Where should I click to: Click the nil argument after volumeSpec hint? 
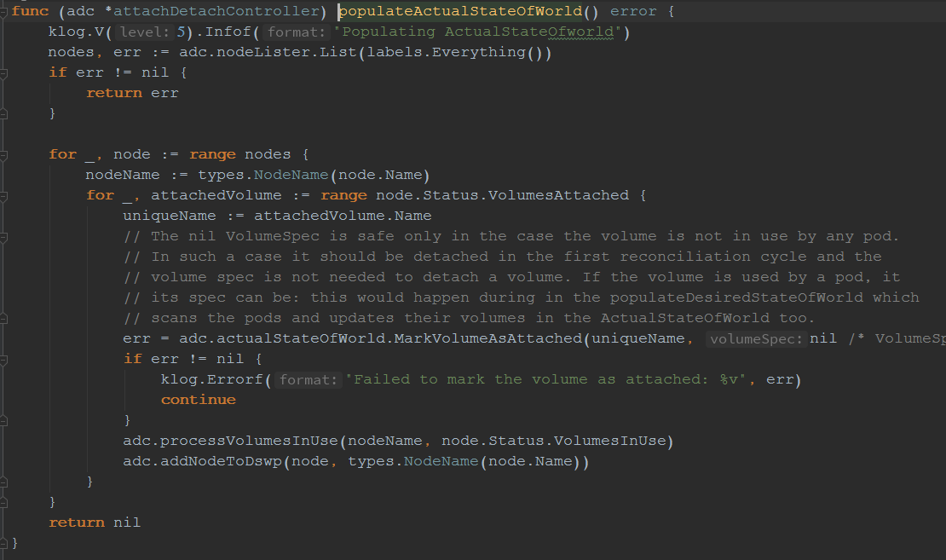[x=823, y=338]
